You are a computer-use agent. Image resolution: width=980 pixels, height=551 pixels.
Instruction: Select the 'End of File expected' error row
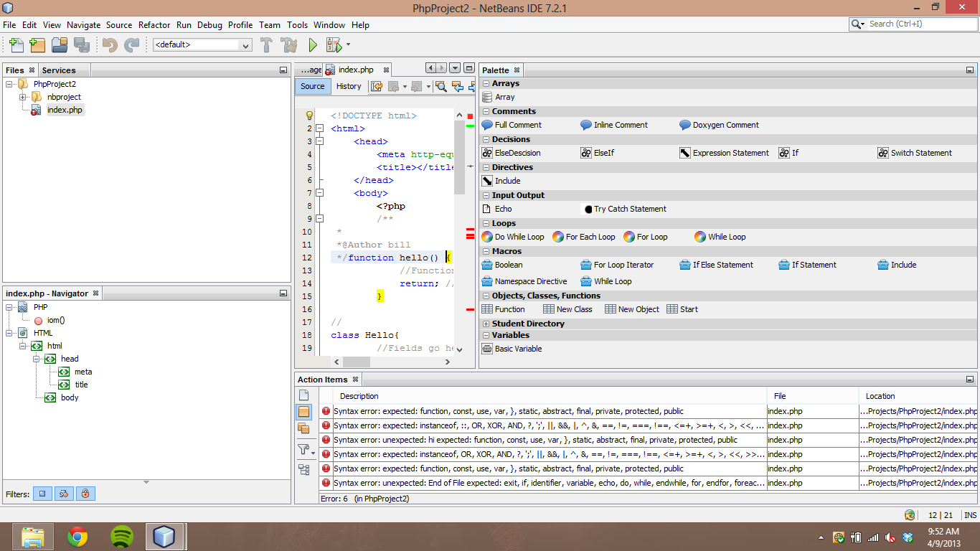pyautogui.click(x=648, y=483)
